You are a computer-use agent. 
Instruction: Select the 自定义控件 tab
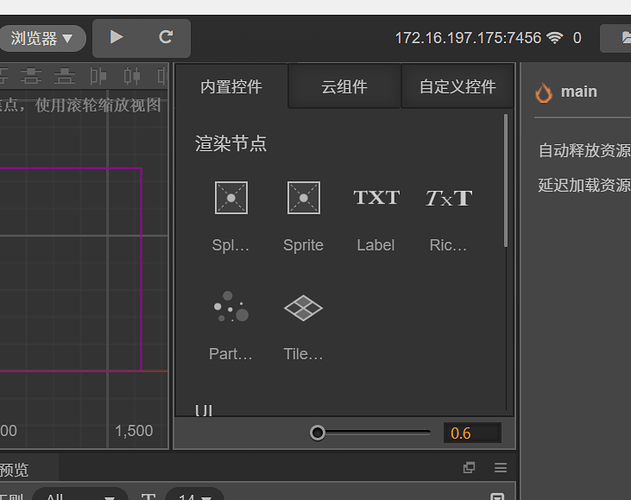pos(457,87)
